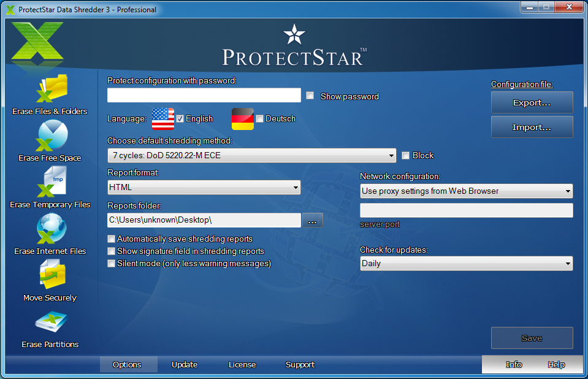Check the Deutsch language checkbox

[x=259, y=118]
